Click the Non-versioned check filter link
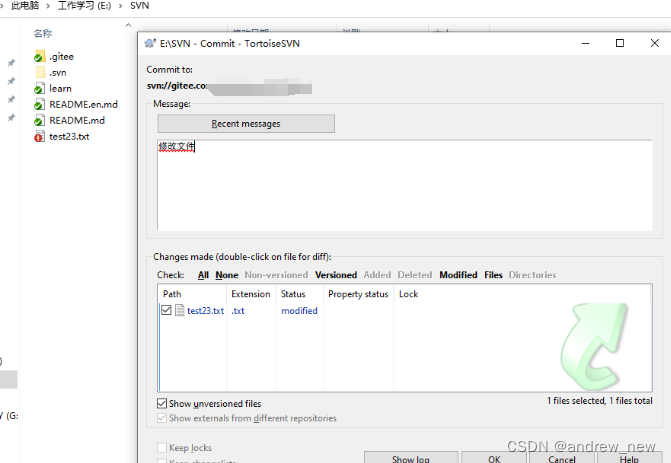The width and height of the screenshot is (671, 463). (276, 275)
